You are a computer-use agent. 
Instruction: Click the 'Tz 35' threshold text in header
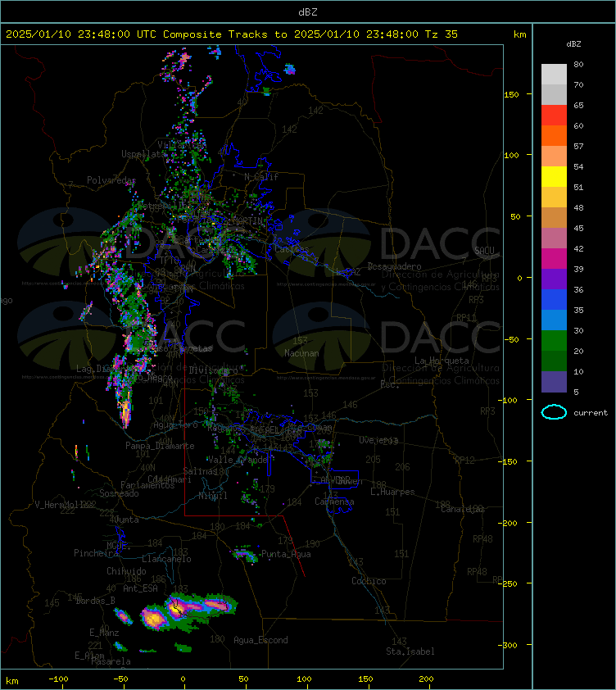[442, 34]
